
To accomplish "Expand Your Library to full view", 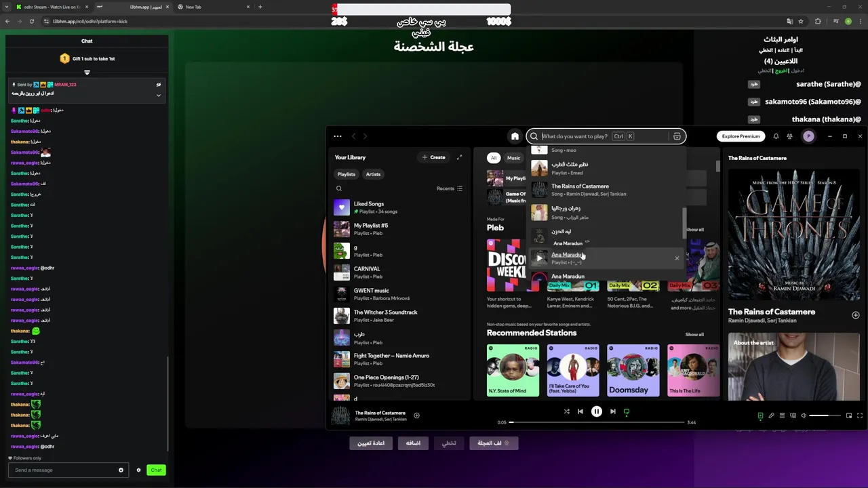I will tap(459, 157).
